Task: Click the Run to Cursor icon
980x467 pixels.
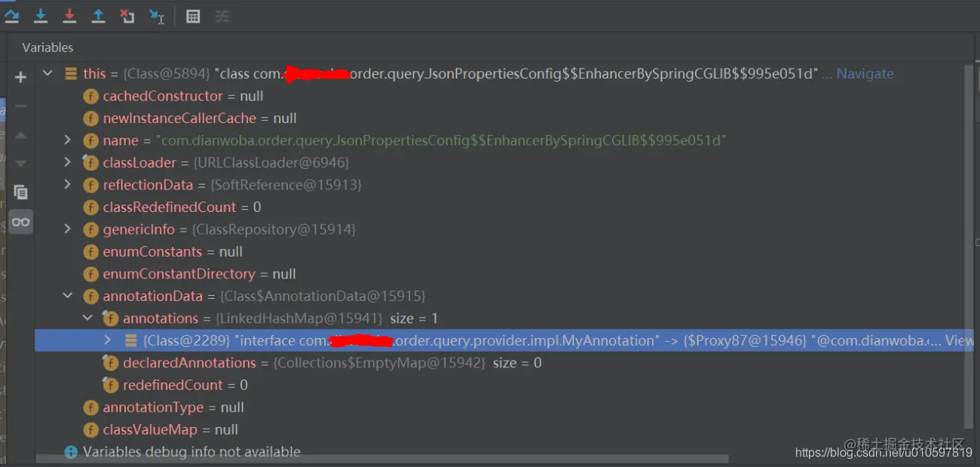Action: coord(156,16)
